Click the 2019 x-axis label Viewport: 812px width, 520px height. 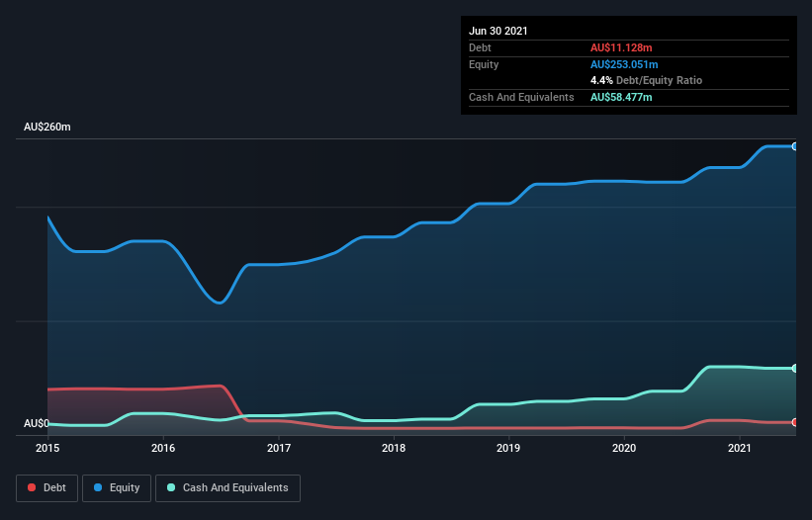tap(508, 448)
